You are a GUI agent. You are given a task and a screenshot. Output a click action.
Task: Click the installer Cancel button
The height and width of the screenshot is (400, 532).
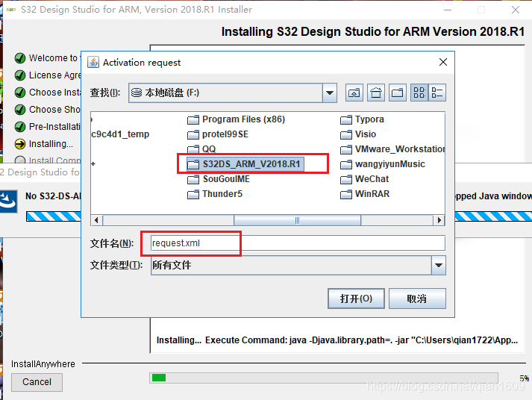point(37,382)
